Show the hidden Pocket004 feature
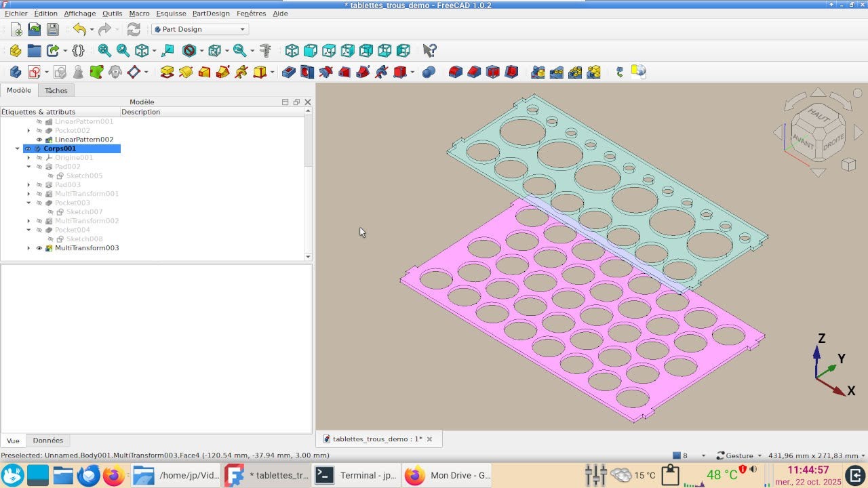 tap(39, 230)
